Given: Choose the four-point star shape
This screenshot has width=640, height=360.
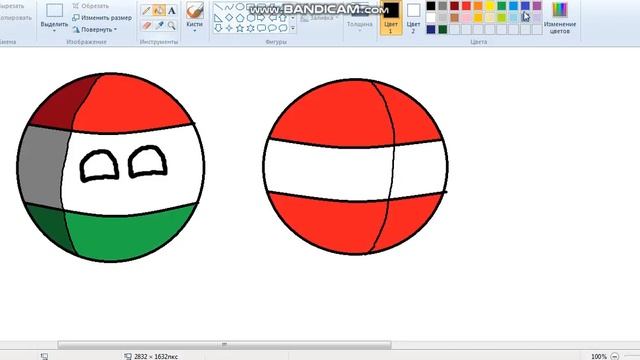Looking at the screenshot, I should tap(229, 28).
